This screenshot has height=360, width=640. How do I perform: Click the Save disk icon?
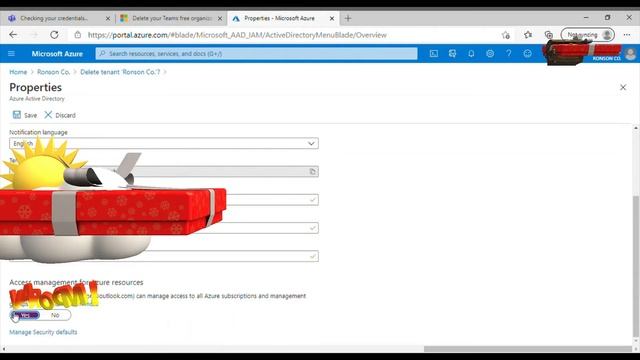point(17,115)
